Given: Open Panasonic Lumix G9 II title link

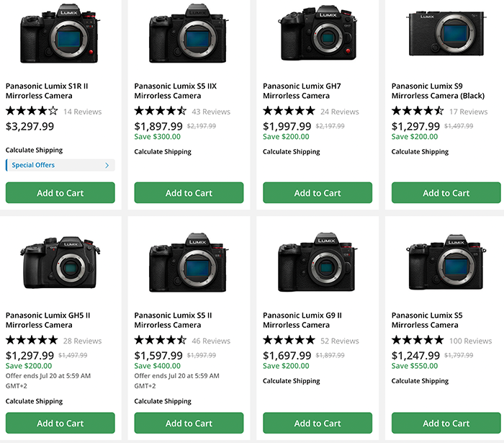Looking at the screenshot, I should (x=302, y=320).
